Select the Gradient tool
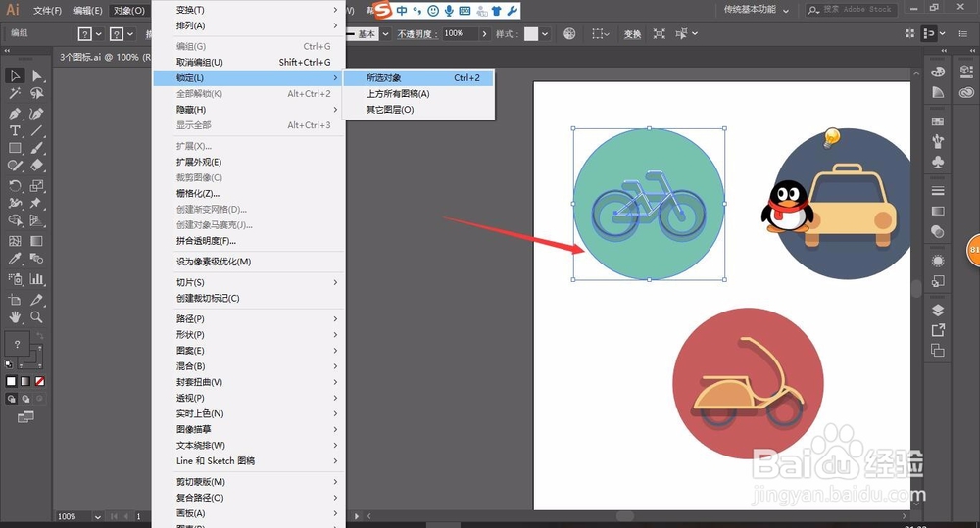 point(37,241)
